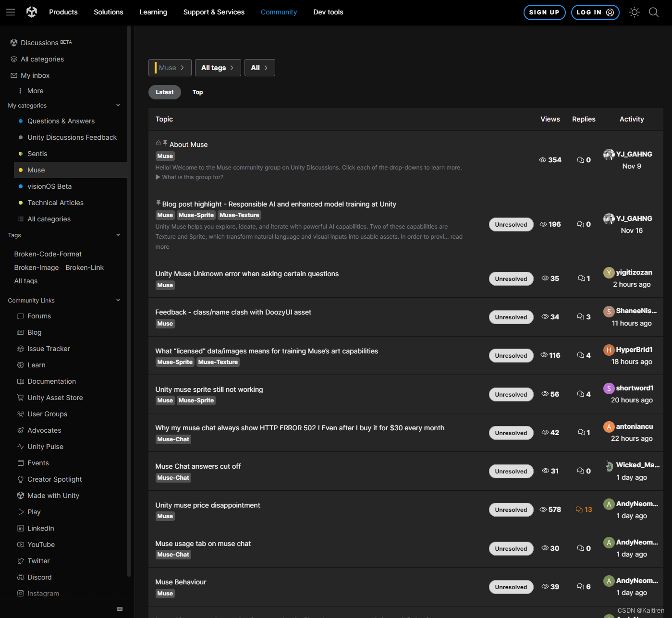Expand 'What is this group for?' disclosure

click(189, 177)
